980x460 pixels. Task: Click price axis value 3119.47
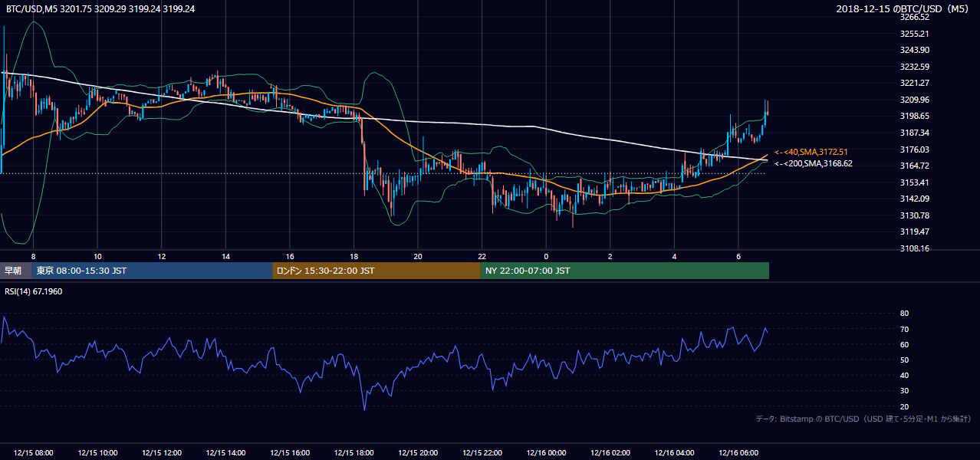(914, 232)
